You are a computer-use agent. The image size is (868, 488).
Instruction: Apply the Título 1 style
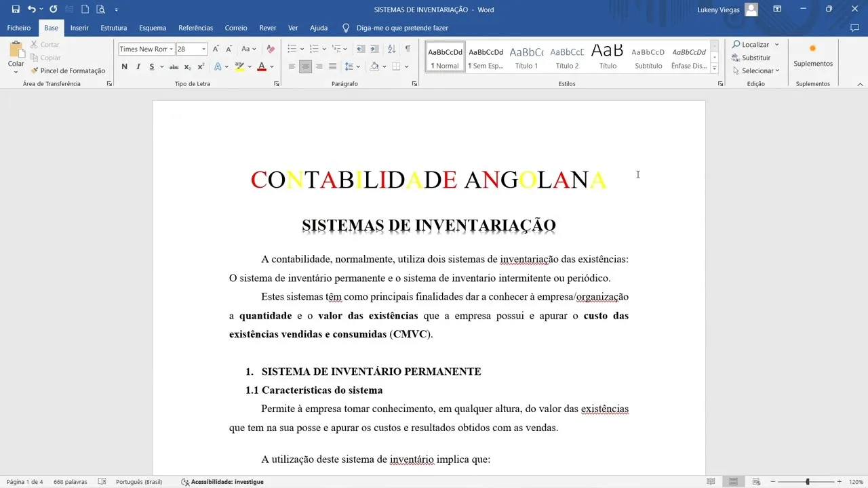(x=526, y=58)
